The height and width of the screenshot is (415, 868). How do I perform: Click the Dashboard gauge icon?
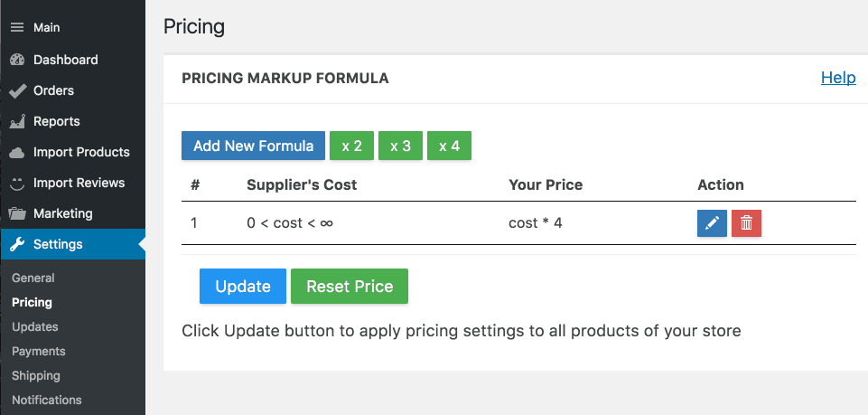17,60
